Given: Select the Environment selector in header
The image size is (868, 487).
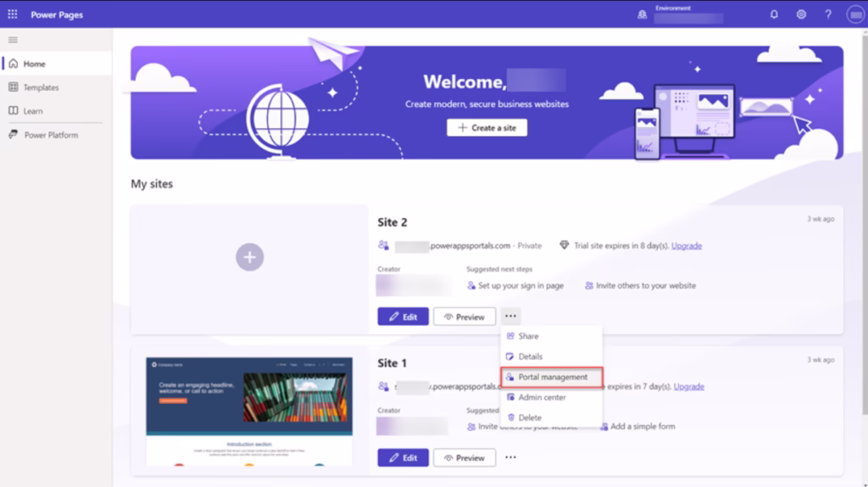Looking at the screenshot, I should tap(688, 15).
